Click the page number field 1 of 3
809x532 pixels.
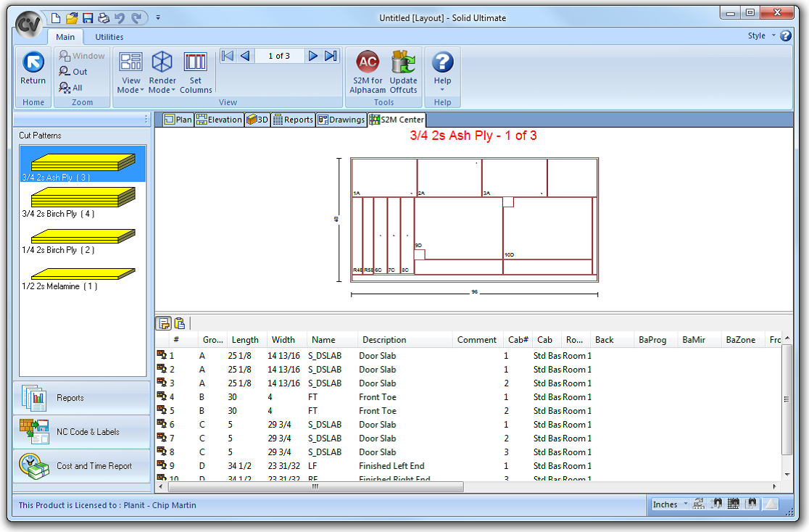[x=279, y=56]
